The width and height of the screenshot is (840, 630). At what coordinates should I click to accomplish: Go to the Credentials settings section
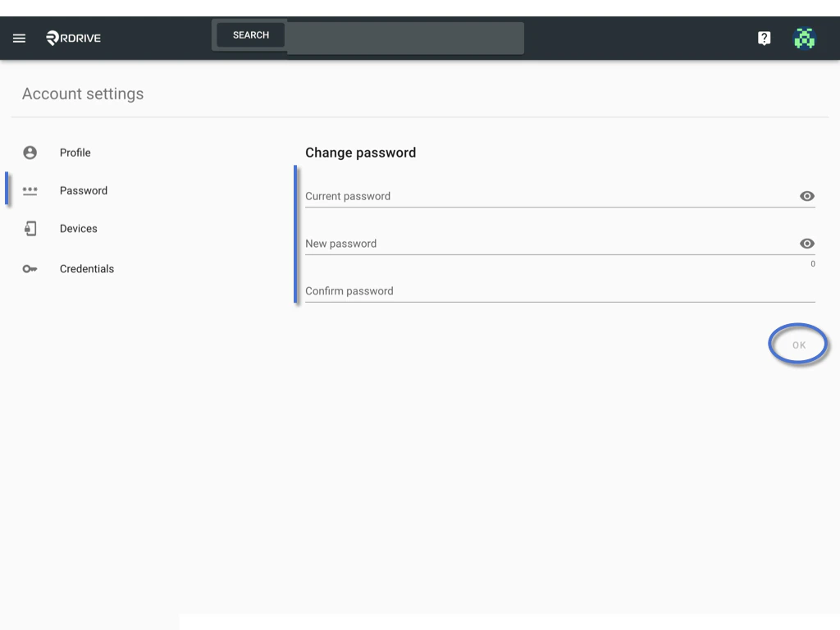click(x=87, y=268)
